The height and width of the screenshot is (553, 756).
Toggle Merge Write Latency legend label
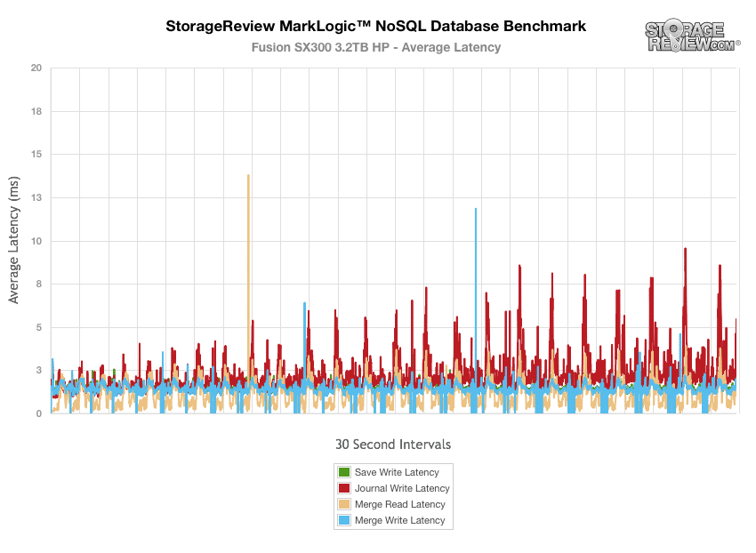pyautogui.click(x=399, y=520)
